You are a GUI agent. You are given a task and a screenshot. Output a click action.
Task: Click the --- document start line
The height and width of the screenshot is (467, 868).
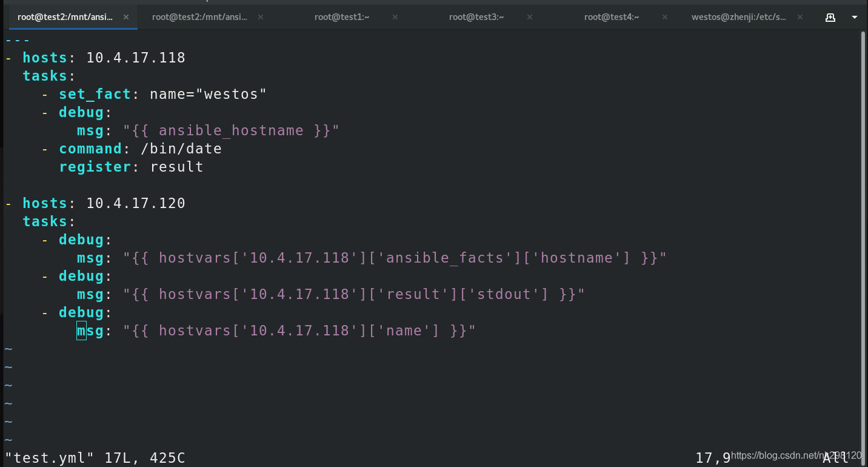click(18, 39)
